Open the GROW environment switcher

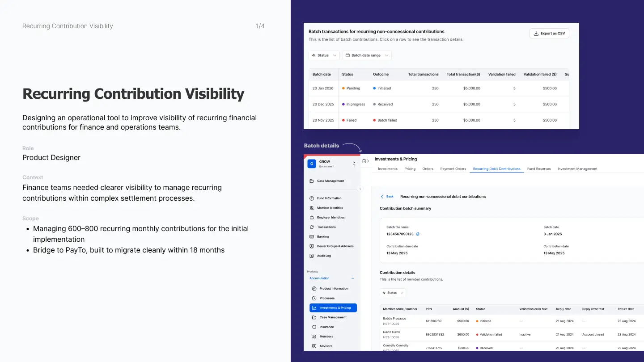[332, 164]
